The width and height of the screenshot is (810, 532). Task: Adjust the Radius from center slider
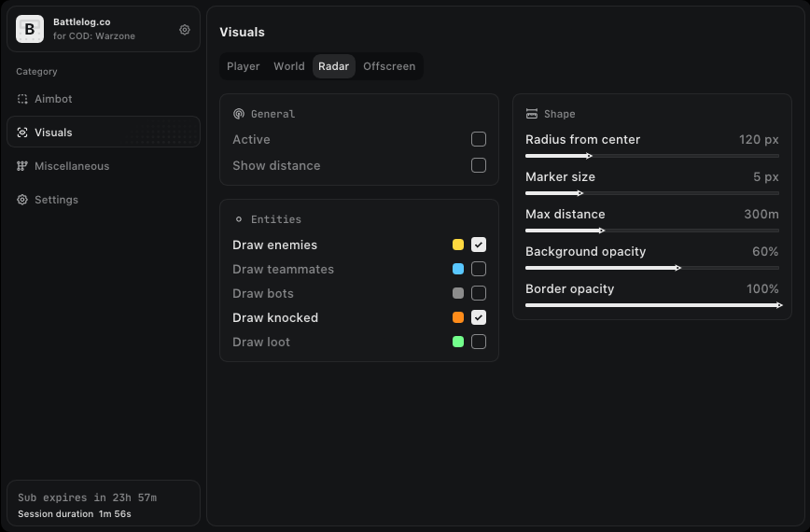652,156
